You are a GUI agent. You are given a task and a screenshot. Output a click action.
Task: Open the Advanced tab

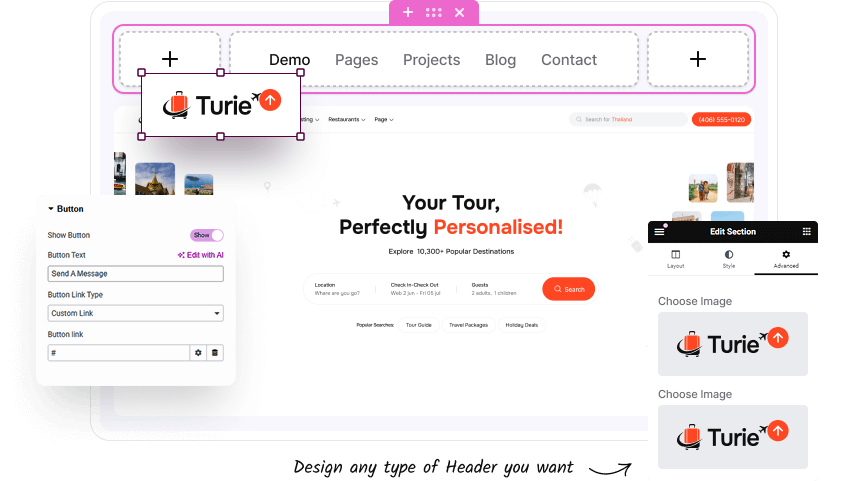coord(785,260)
